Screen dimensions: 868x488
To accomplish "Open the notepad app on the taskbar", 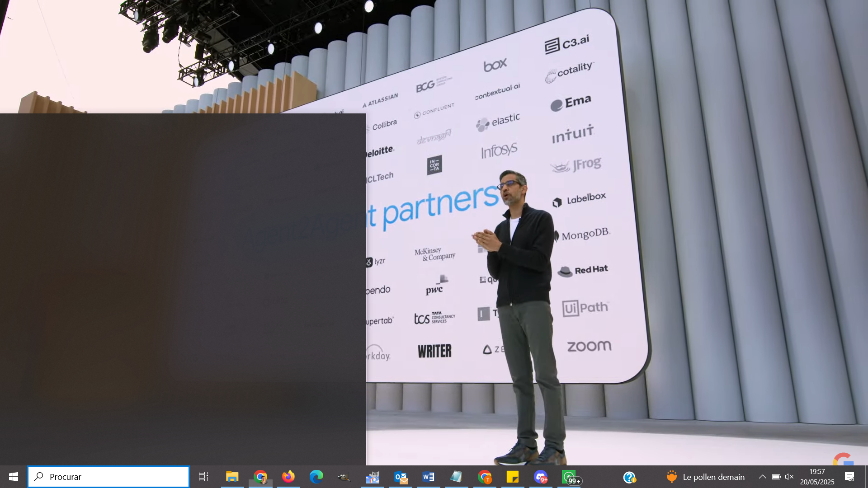I will 457,477.
